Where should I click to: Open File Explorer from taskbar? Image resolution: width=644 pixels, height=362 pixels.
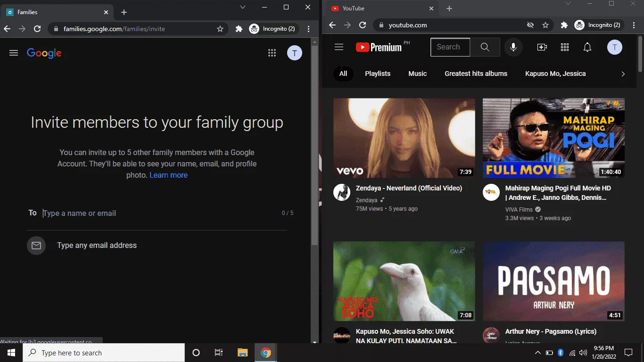point(242,353)
